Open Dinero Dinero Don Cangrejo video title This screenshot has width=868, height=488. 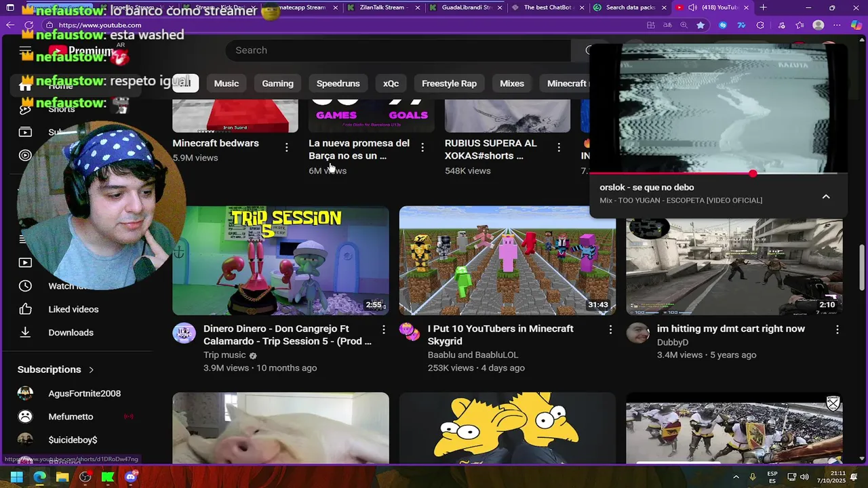click(x=288, y=335)
